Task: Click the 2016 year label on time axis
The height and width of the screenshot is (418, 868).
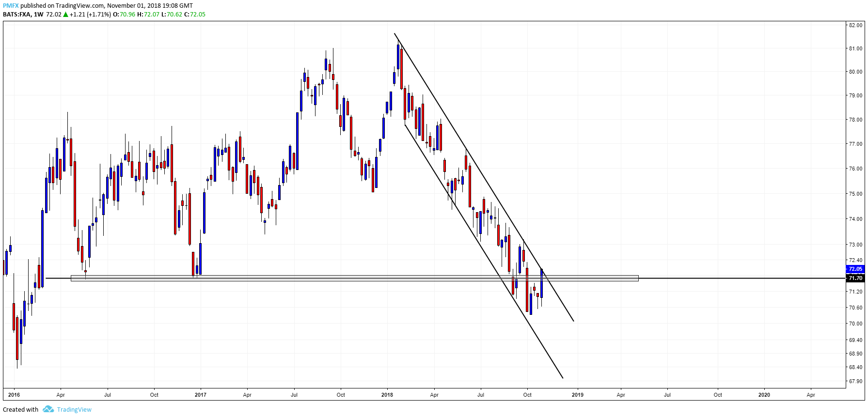Action: [14, 395]
